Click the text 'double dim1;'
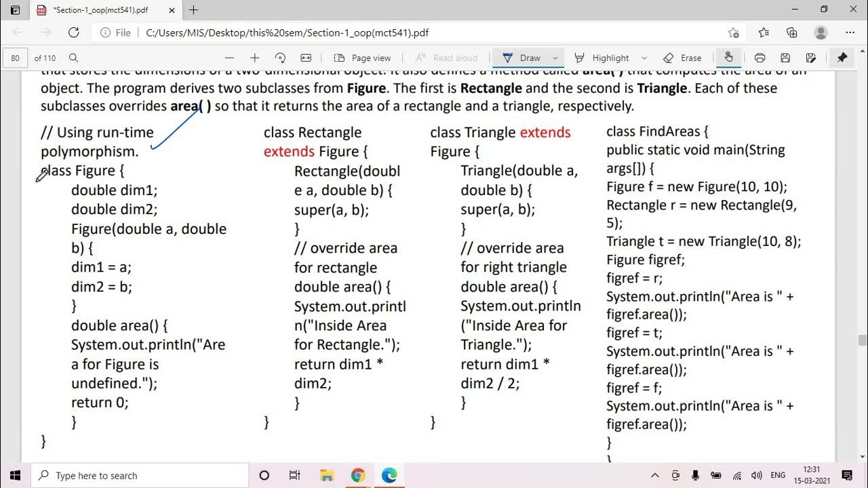Image resolution: width=868 pixels, height=488 pixels. 114,190
